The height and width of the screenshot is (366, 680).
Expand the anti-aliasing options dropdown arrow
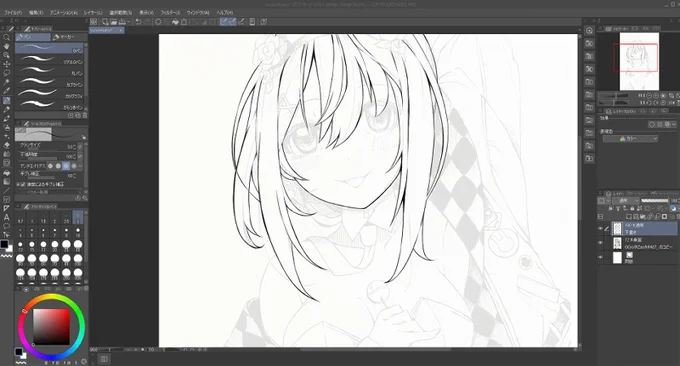click(x=80, y=166)
